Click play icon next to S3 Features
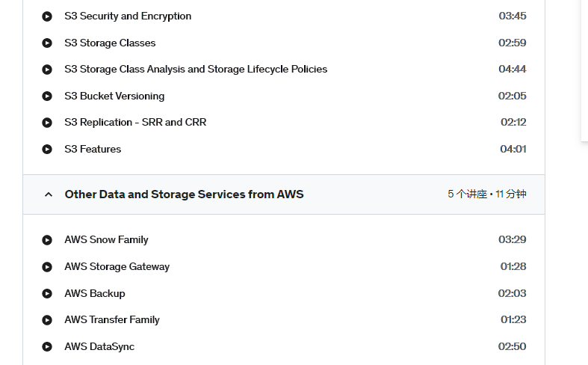 47,150
